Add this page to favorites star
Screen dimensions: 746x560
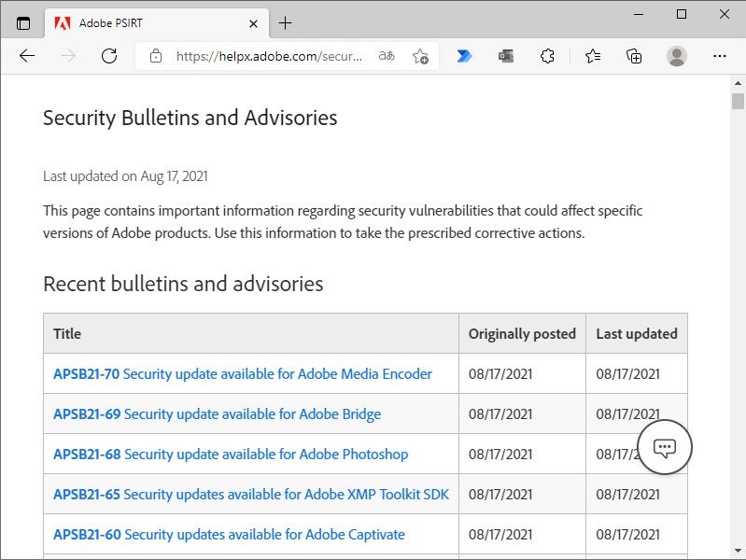pos(420,56)
